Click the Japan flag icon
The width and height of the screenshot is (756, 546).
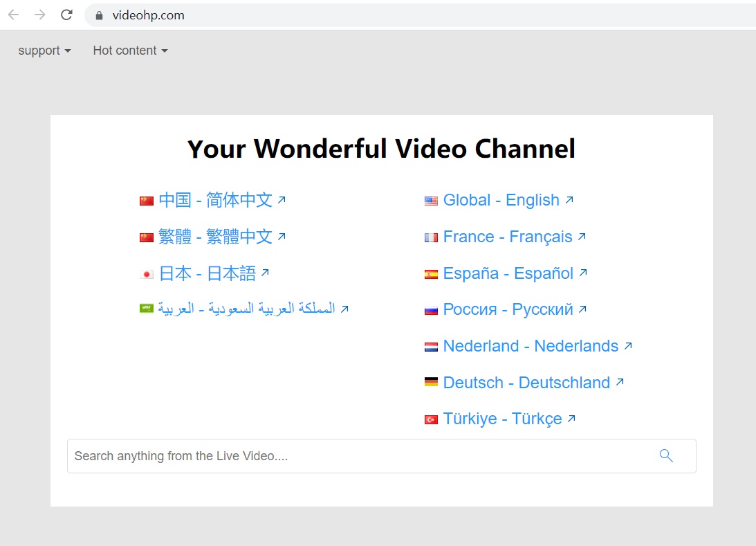tap(147, 274)
